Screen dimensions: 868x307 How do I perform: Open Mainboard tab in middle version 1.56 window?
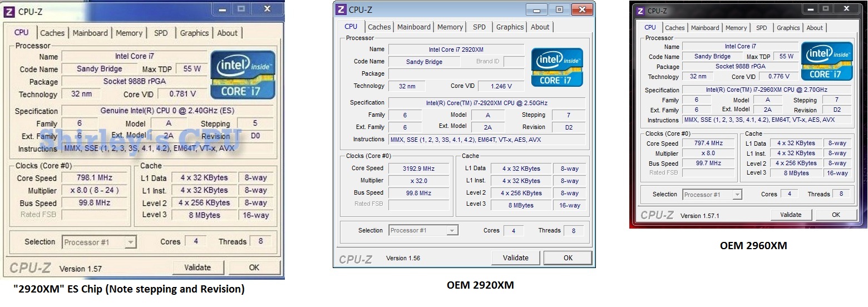(x=414, y=27)
